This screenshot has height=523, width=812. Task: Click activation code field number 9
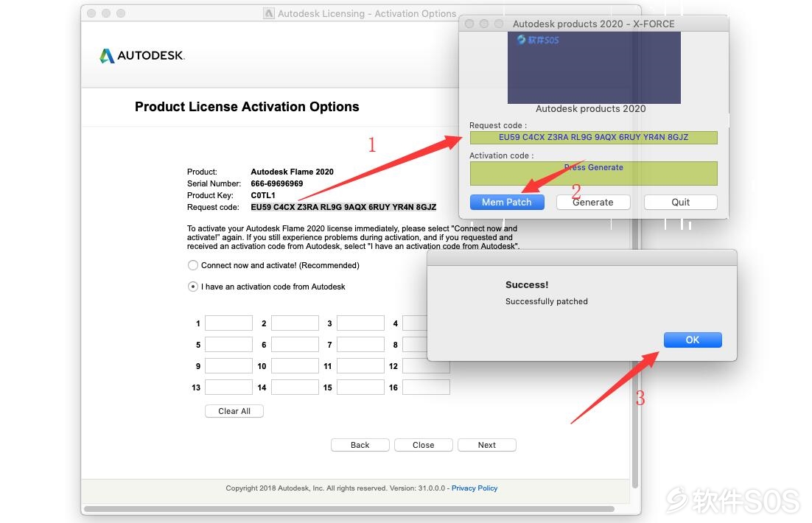[229, 365]
